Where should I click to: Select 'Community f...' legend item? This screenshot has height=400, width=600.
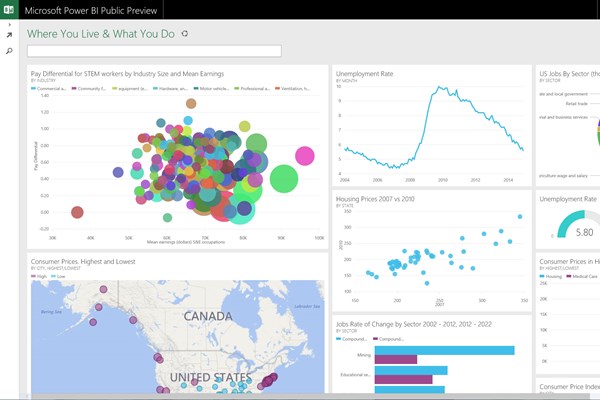coord(89,88)
